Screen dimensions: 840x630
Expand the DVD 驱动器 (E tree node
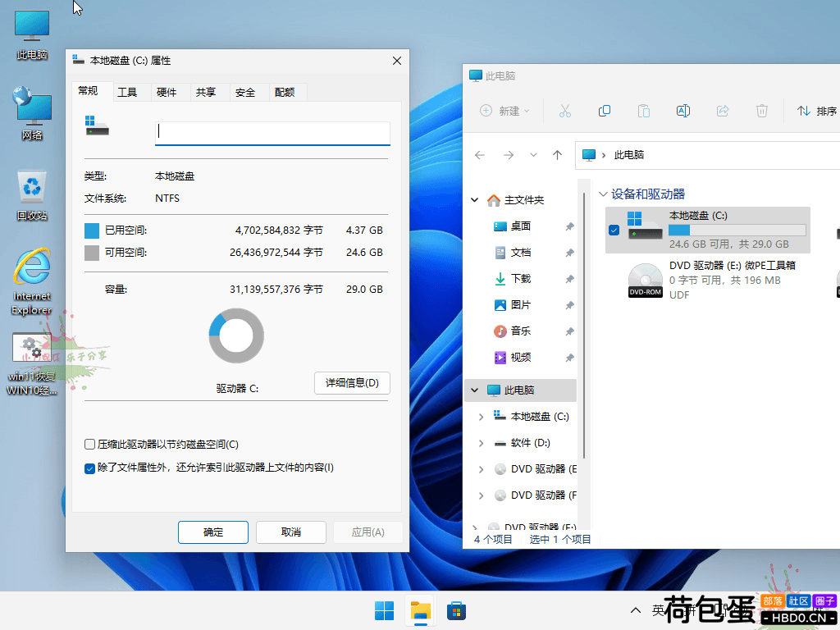[x=481, y=468]
